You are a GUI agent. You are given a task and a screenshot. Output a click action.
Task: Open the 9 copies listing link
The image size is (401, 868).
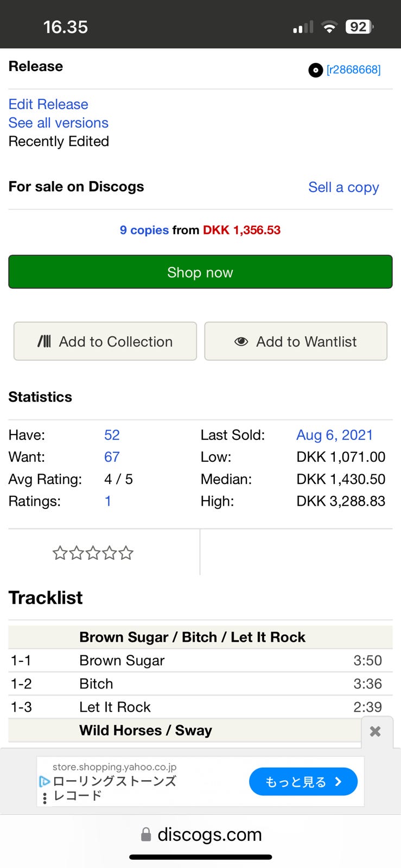coord(144,230)
